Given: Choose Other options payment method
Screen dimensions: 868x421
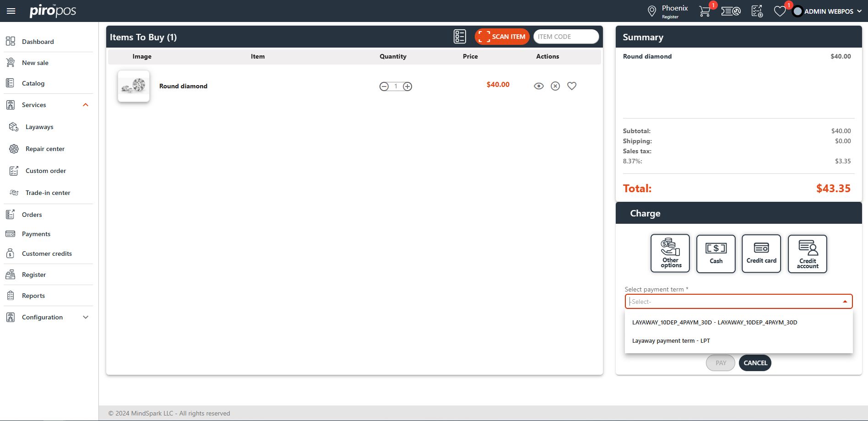Looking at the screenshot, I should coord(670,254).
